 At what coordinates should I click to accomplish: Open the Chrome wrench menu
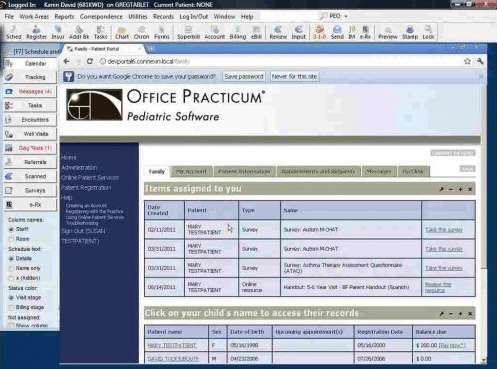coord(480,61)
